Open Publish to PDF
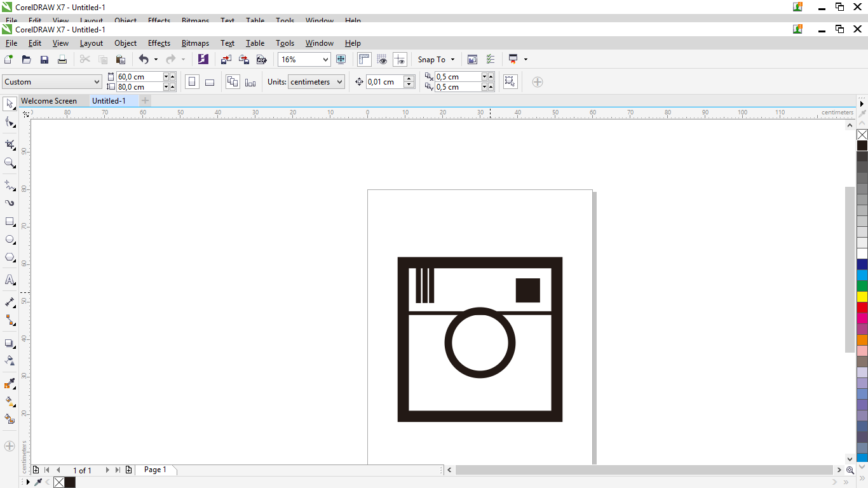The width and height of the screenshot is (868, 488). point(261,59)
